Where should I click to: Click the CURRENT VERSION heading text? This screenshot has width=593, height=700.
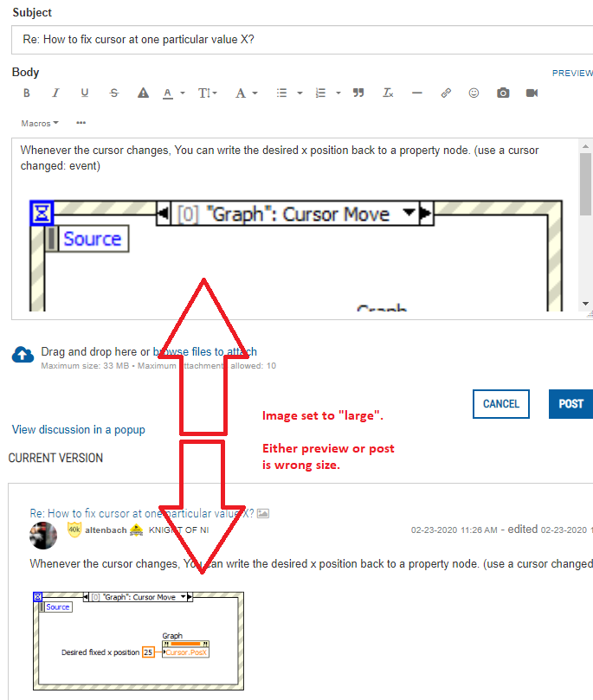pos(55,458)
